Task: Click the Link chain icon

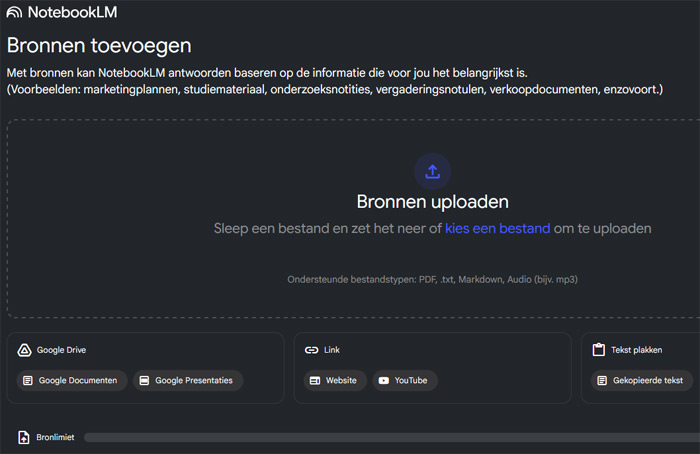Action: click(311, 350)
